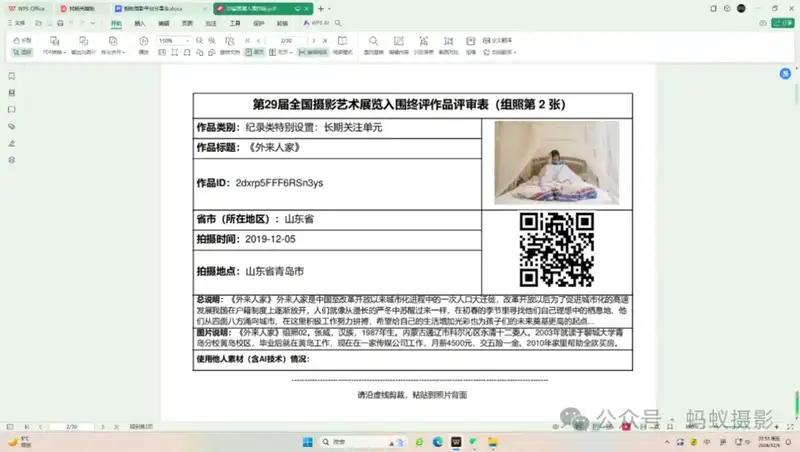Screen dimensions: 800x452
Task: Add a new tab with plus button
Action: [x=320, y=9]
